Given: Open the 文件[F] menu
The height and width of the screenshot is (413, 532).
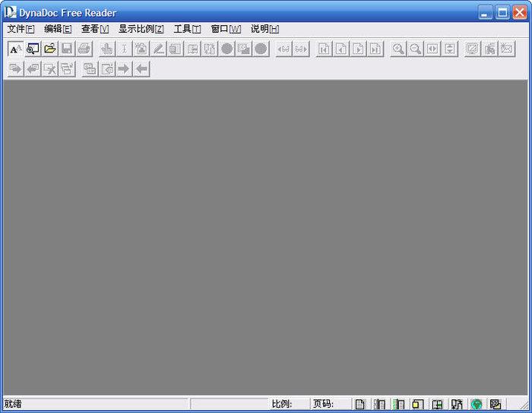Looking at the screenshot, I should (x=21, y=29).
